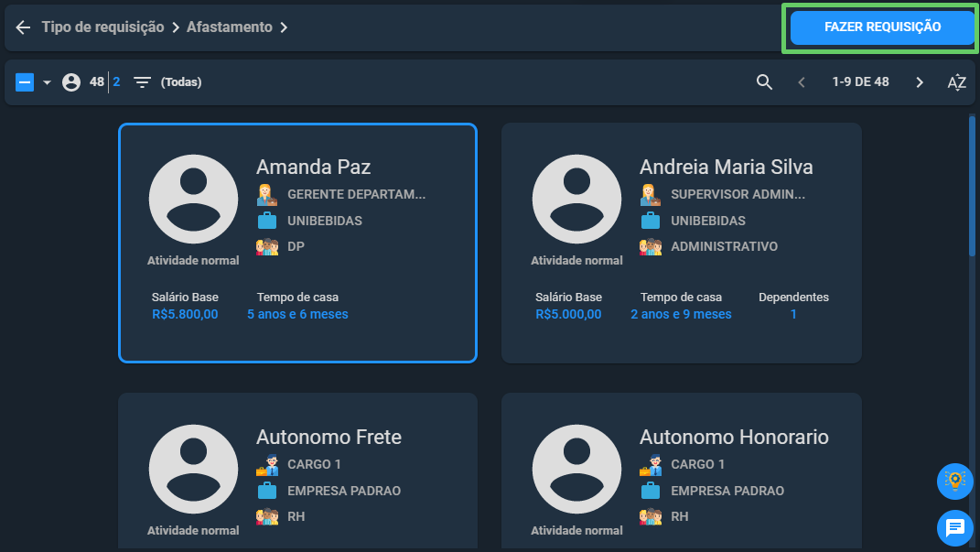Open the filter list icon

[x=143, y=81]
